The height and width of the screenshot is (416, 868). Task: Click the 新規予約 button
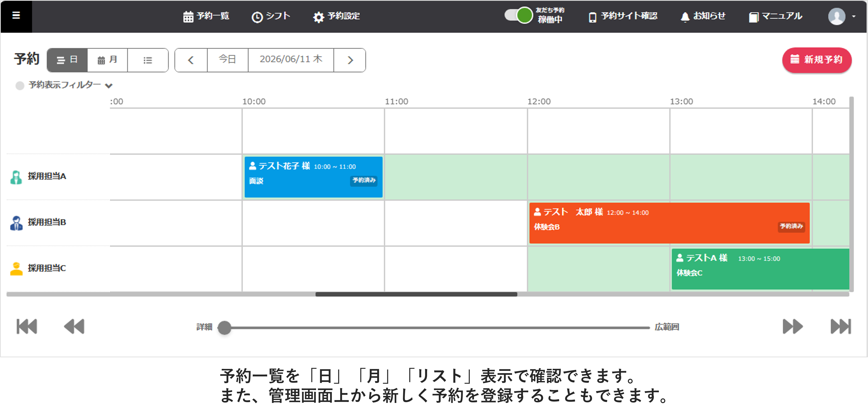[x=817, y=60]
